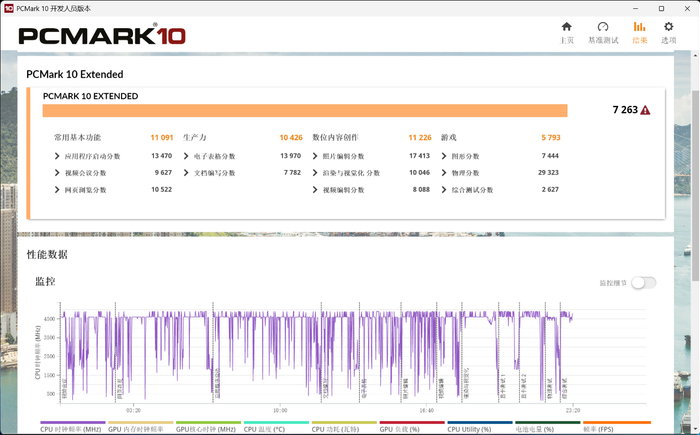Click the warning triangle beside score 7 263

(x=646, y=110)
